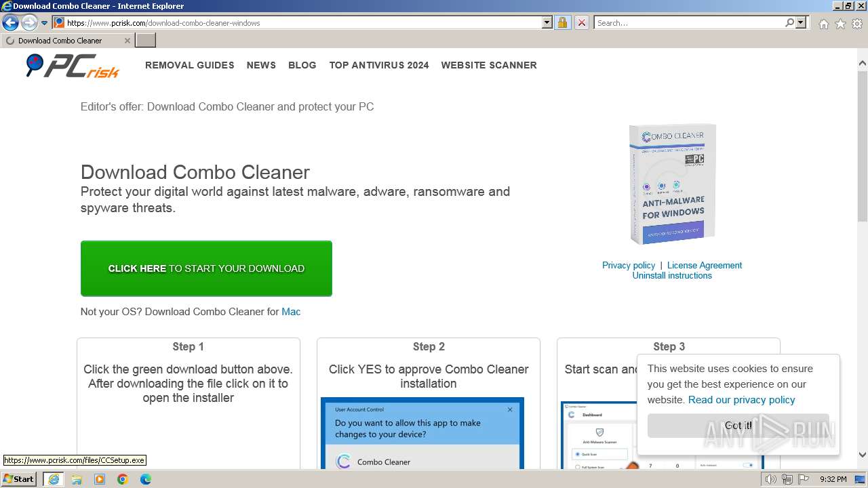Click green CLICK HERE TO START YOUR DOWNLOAD button
868x488 pixels.
click(206, 268)
